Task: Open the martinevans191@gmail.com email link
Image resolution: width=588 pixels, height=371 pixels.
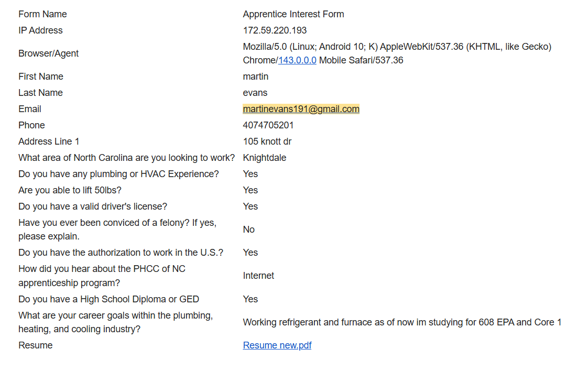Action: 301,109
